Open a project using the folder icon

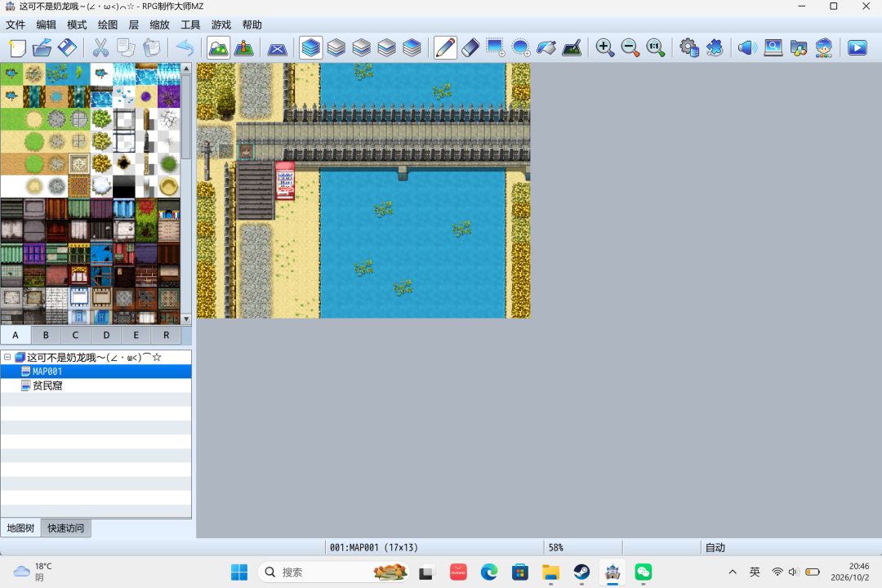click(42, 48)
